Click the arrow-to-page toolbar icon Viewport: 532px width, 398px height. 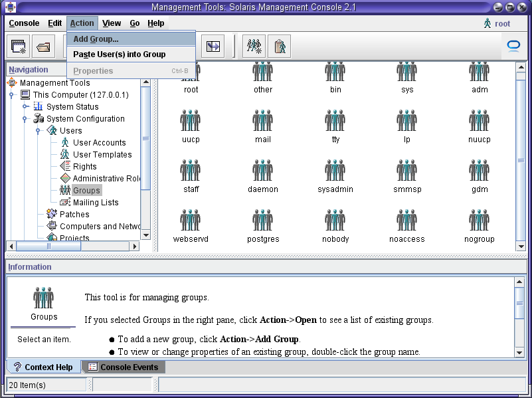pyautogui.click(x=213, y=47)
